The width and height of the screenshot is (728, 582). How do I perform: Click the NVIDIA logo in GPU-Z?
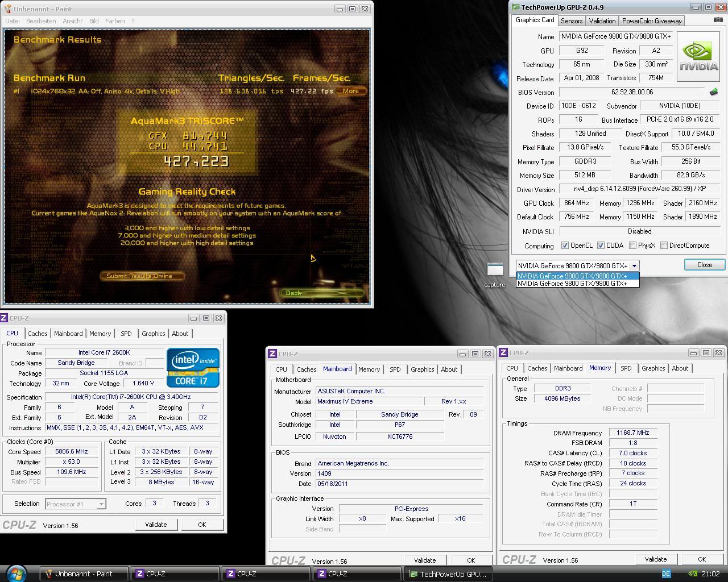[698, 57]
